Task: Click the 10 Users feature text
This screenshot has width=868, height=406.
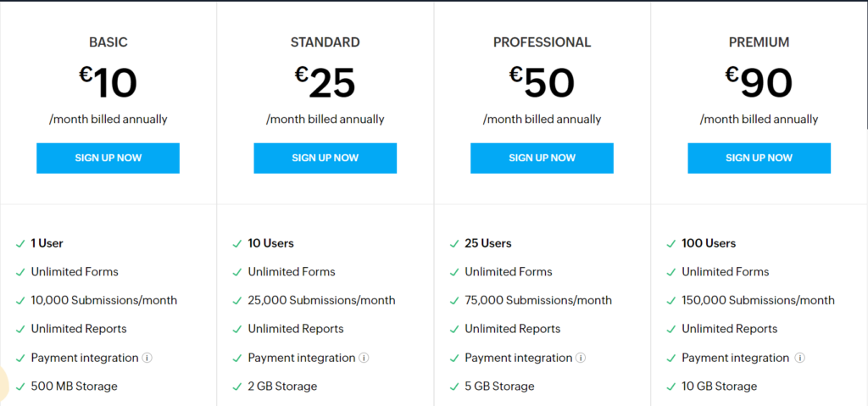Action: tap(270, 243)
